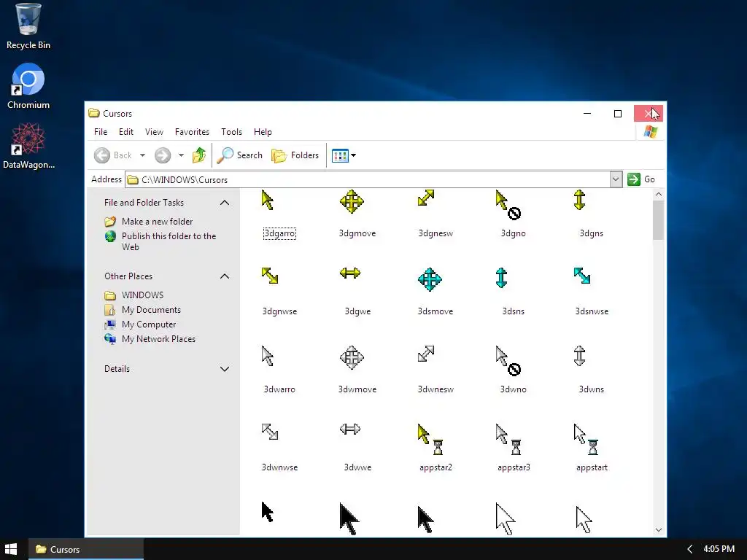This screenshot has height=560, width=747.
Task: Toggle the Folders pane button
Action: point(295,155)
